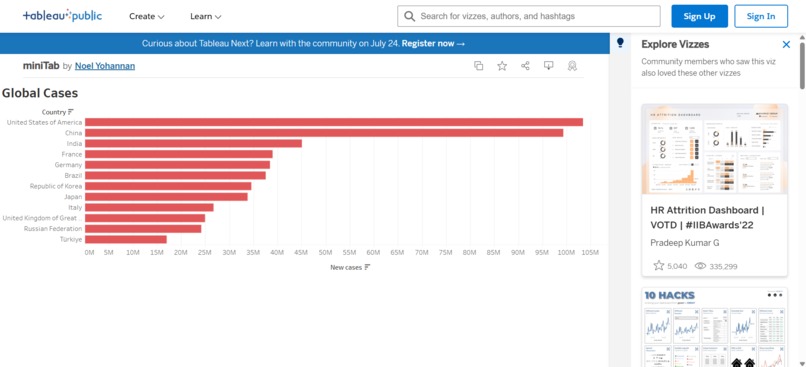Image resolution: width=806 pixels, height=367 pixels.
Task: Click the 100M axis tick label
Action: [x=565, y=252]
